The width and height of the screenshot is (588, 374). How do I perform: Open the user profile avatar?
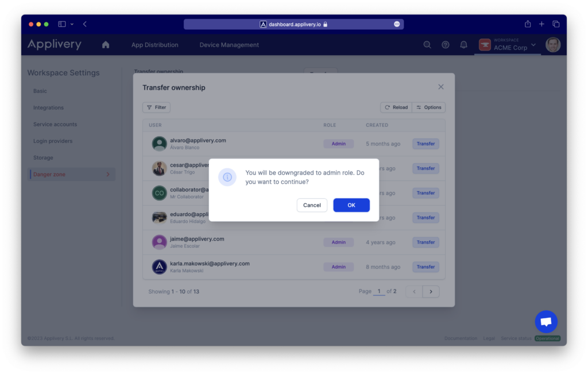click(x=553, y=45)
